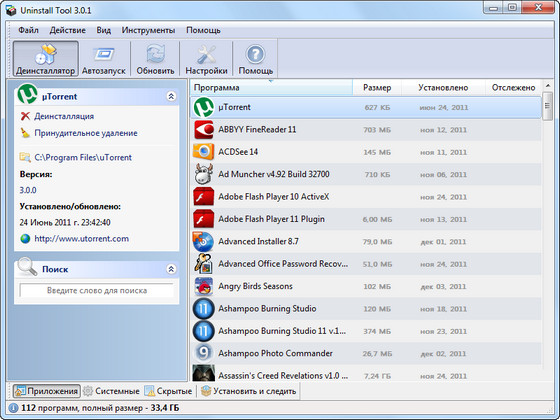Click the list scrollbar up arrow
Viewport: 560px width, 420px height.
click(x=547, y=85)
